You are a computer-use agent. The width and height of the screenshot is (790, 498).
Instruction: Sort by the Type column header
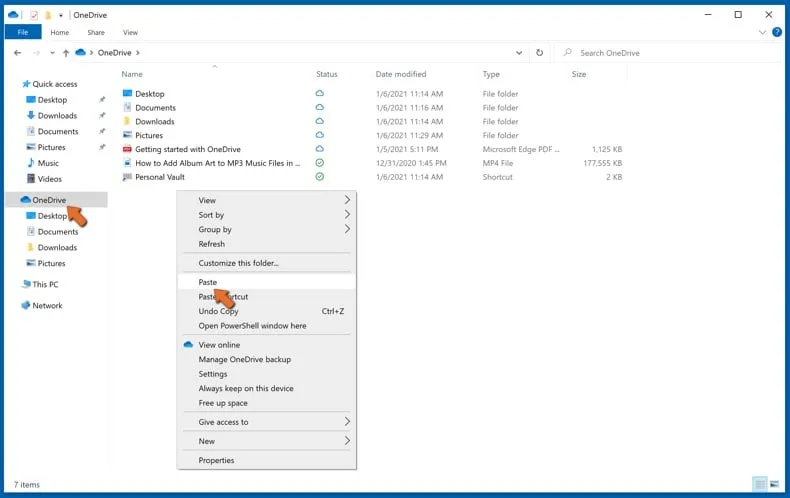[491, 74]
